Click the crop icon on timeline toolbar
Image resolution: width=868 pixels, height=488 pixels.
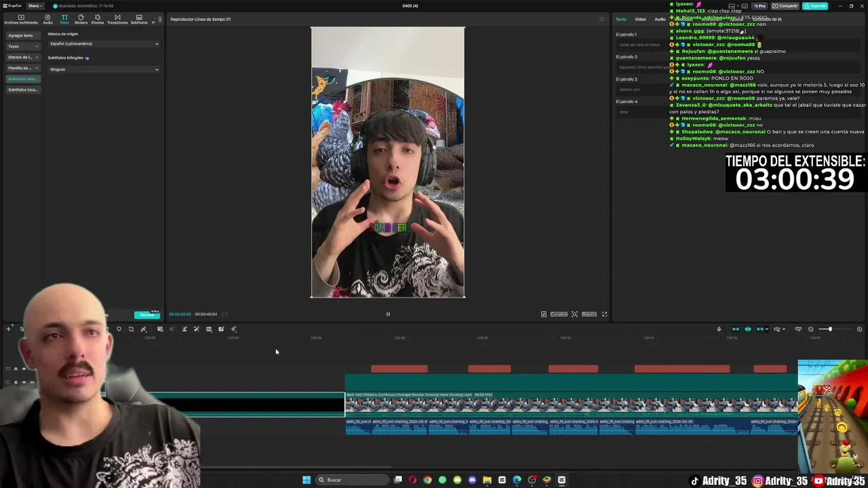coord(131,329)
